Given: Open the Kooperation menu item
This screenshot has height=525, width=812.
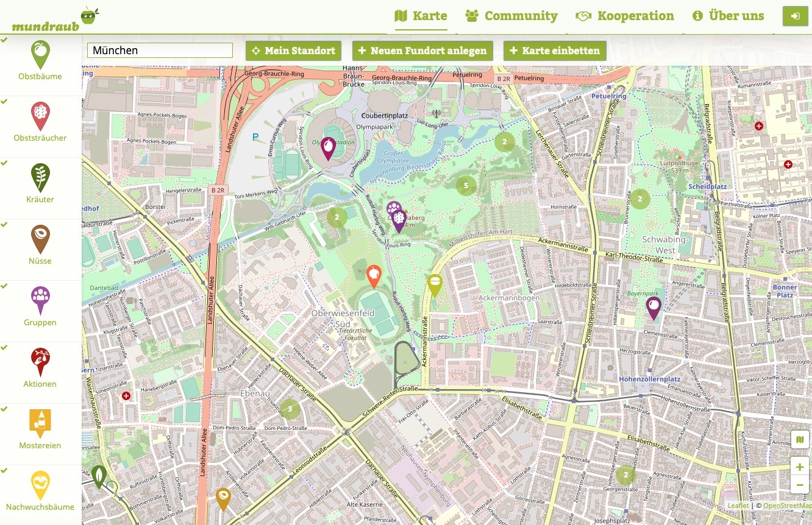Looking at the screenshot, I should click(x=625, y=16).
